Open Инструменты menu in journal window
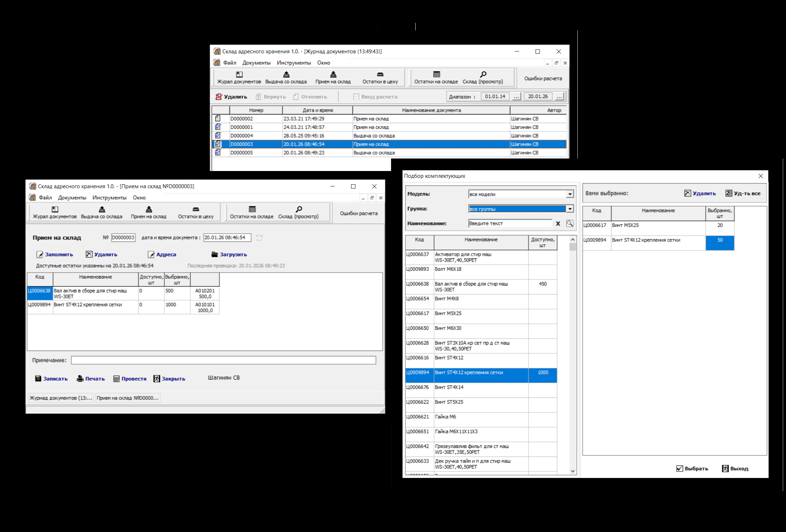Viewport: 786px width, 532px height. (x=294, y=63)
